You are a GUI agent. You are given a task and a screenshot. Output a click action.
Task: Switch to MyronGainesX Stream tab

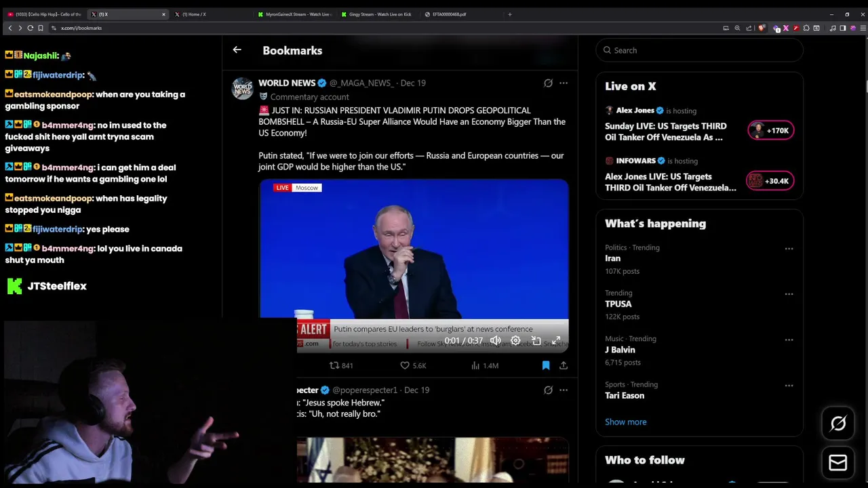(x=296, y=14)
